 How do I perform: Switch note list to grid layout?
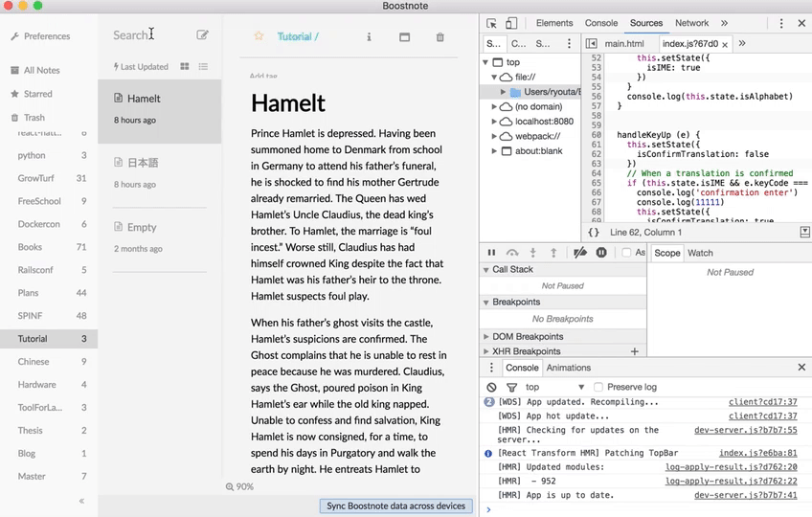185,67
